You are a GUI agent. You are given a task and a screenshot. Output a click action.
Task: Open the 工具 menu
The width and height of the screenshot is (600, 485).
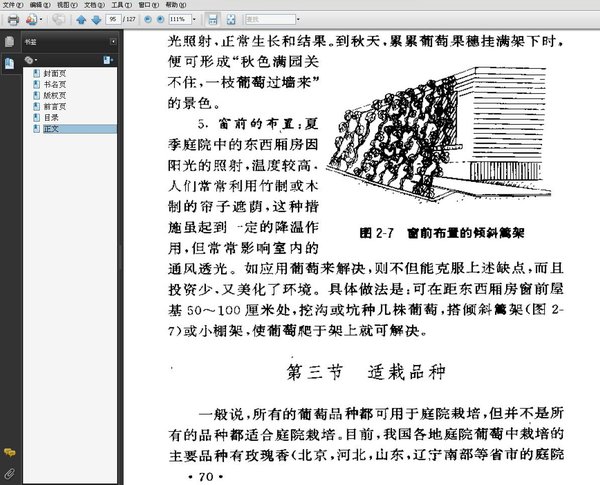pyautogui.click(x=121, y=5)
